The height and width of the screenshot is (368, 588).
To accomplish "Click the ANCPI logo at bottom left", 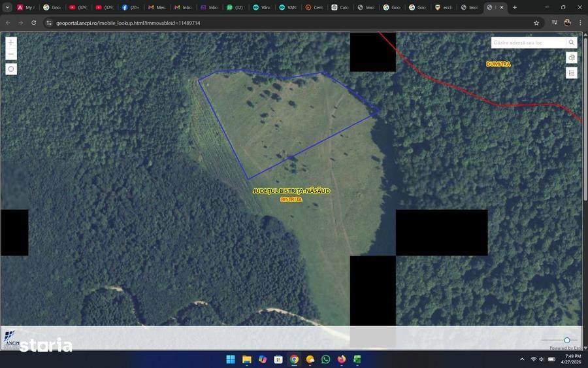I will pyautogui.click(x=11, y=339).
